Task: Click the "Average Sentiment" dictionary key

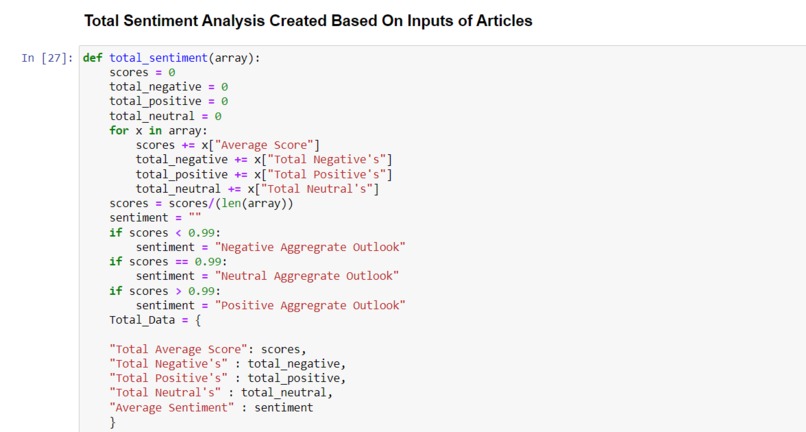Action: [172, 407]
